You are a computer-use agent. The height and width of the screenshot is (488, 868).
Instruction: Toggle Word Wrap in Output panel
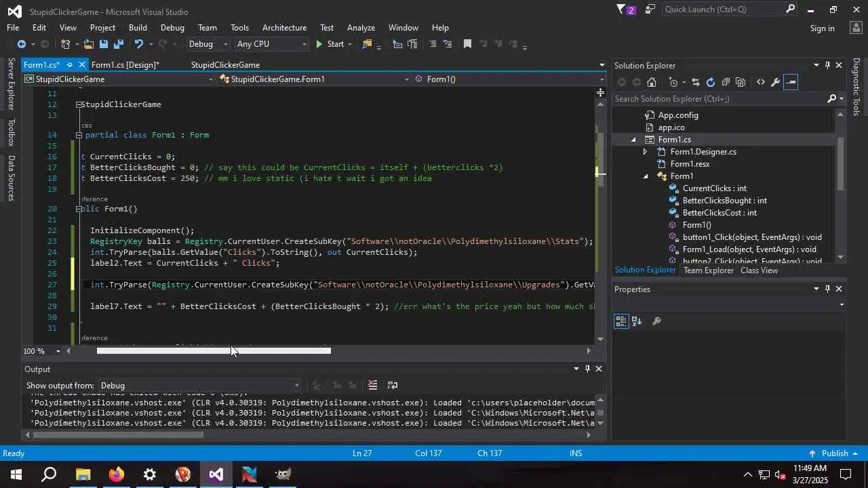tap(392, 385)
